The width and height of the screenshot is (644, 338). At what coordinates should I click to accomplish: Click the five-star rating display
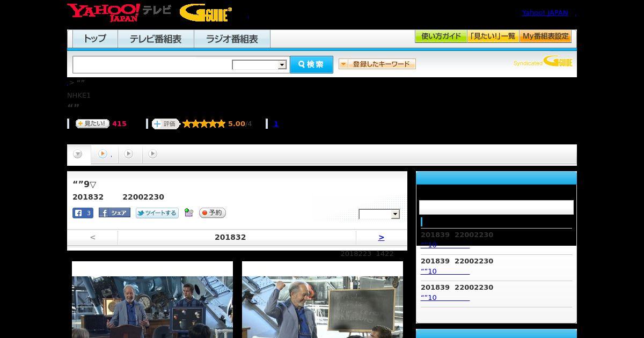204,124
